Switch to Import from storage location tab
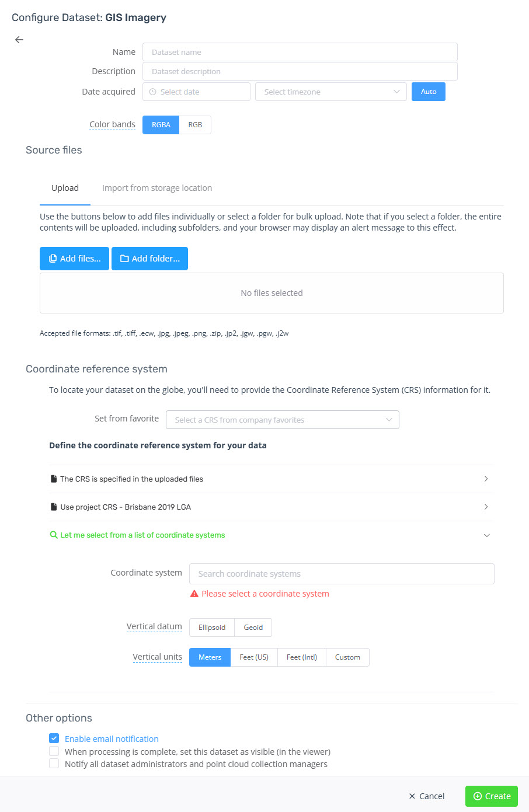 [x=157, y=188]
